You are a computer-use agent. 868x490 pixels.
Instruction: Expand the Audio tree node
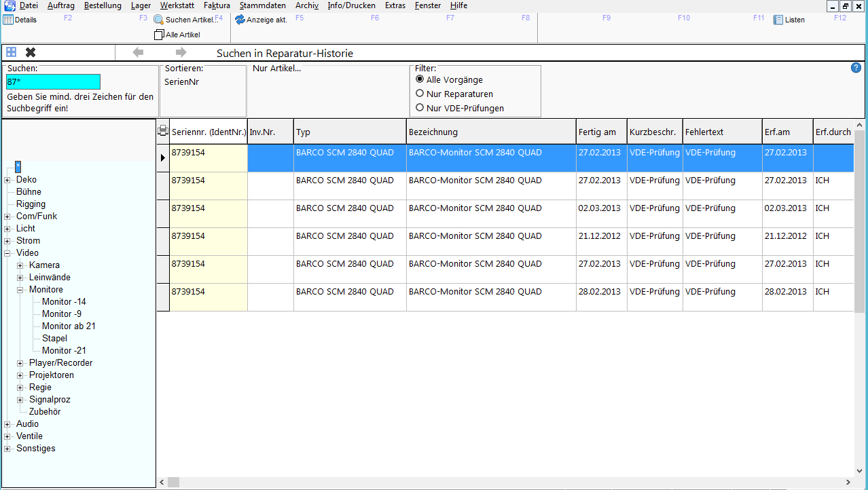pyautogui.click(x=7, y=424)
